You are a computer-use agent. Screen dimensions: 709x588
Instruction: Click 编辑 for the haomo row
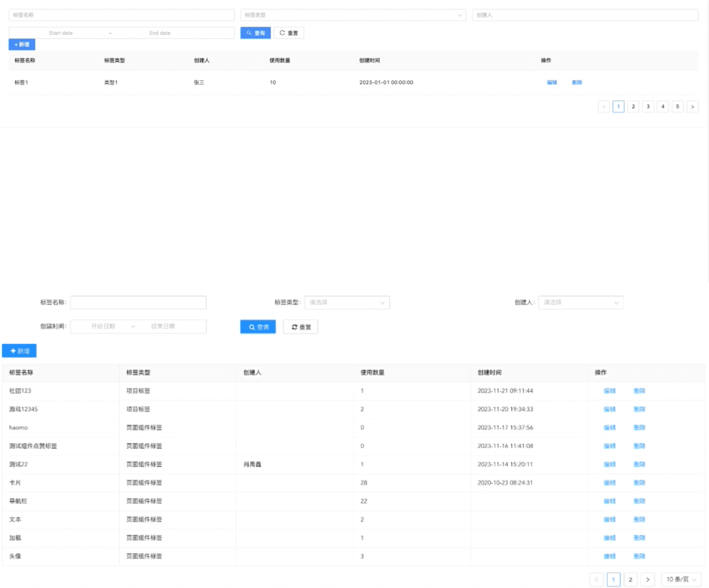(609, 427)
